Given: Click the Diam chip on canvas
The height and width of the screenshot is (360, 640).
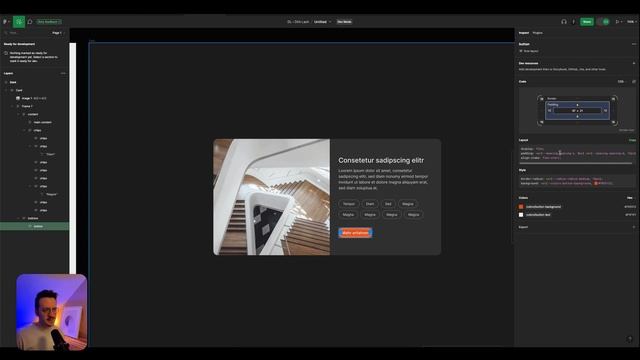Looking at the screenshot, I should (x=370, y=204).
